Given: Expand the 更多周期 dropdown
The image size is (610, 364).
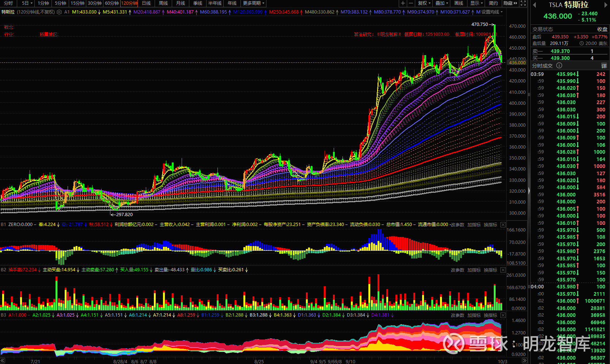Looking at the screenshot, I should click(x=254, y=3).
